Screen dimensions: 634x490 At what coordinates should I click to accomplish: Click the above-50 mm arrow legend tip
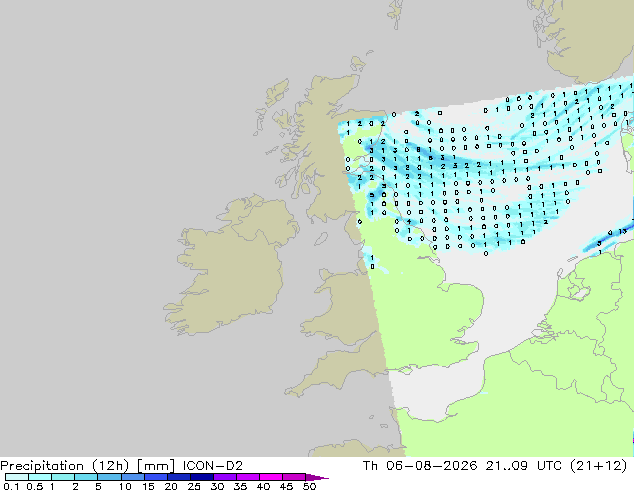tap(317, 477)
